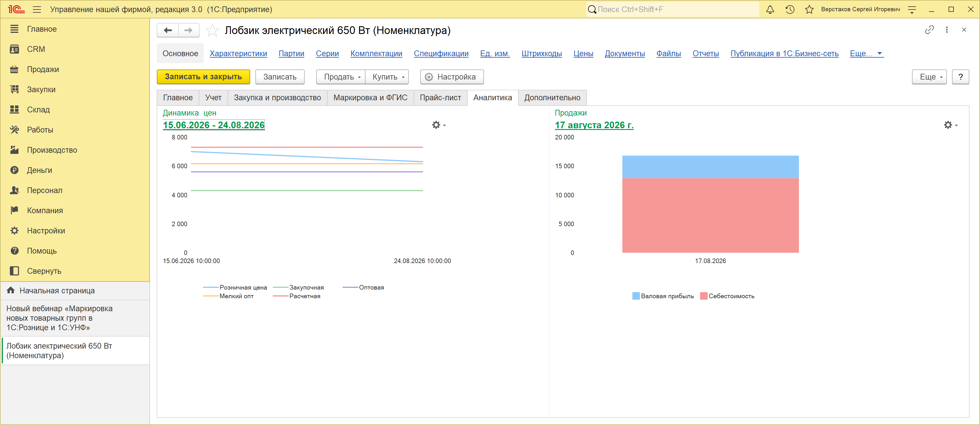Open Комплектации link

(376, 54)
